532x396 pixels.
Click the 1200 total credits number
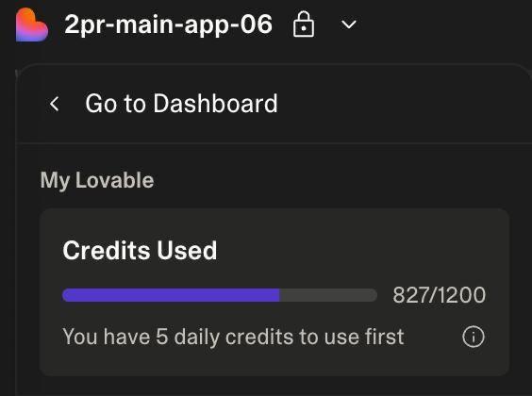click(x=463, y=295)
